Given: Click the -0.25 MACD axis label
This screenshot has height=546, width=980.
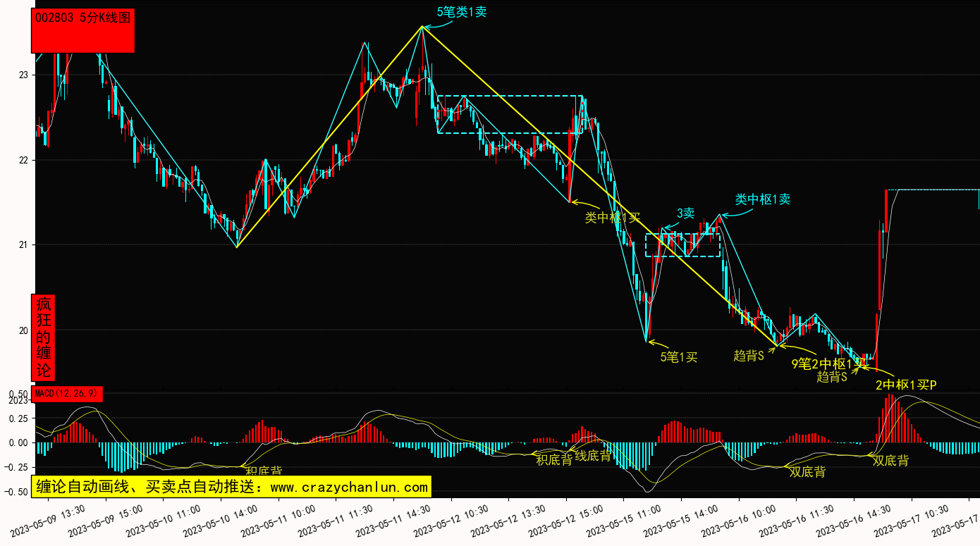Looking at the screenshot, I should click(x=18, y=467).
